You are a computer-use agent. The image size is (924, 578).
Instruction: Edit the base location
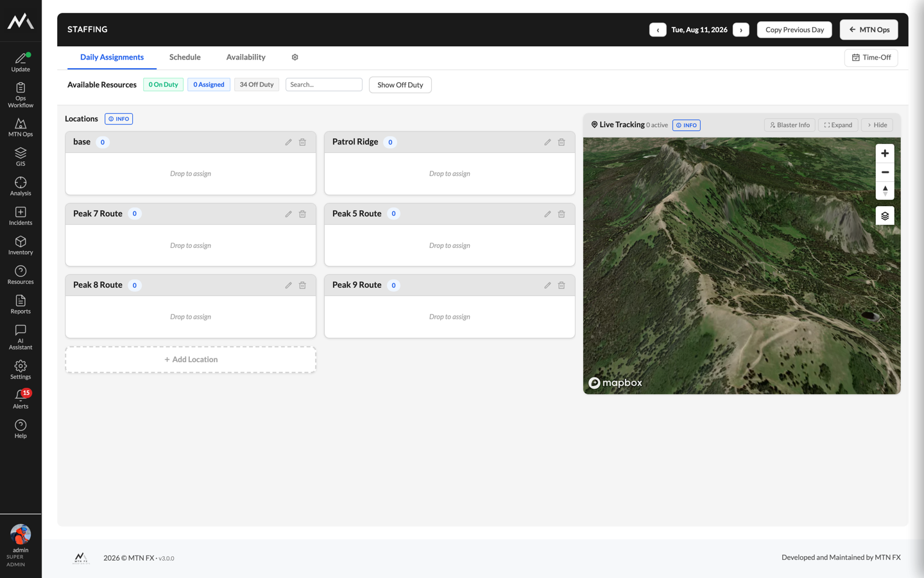point(289,142)
